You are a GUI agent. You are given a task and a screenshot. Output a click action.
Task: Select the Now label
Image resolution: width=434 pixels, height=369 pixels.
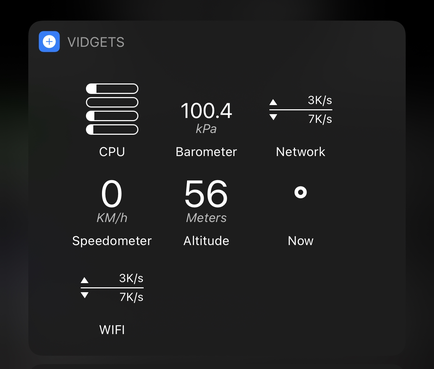click(x=301, y=241)
